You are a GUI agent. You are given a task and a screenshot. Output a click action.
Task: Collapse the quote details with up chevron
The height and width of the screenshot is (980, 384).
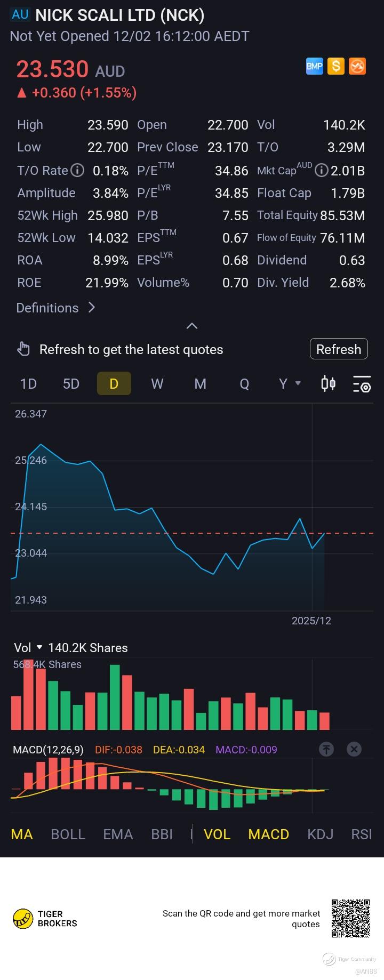(x=192, y=326)
